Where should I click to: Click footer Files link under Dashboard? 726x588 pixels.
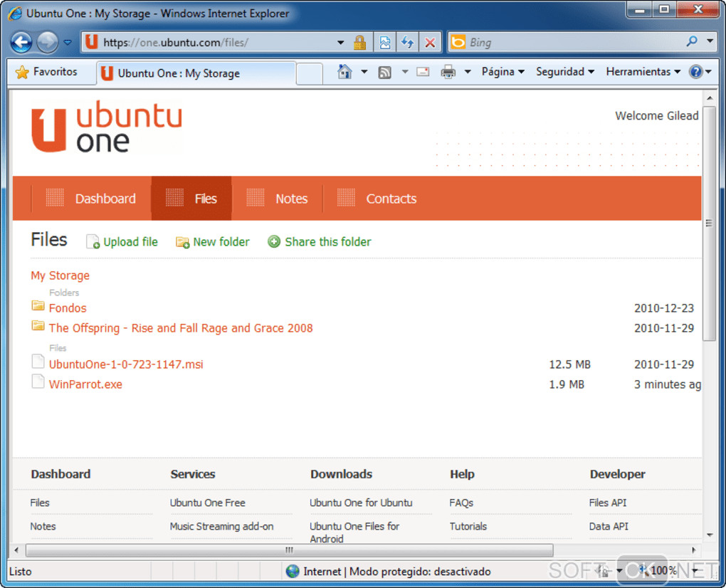40,503
